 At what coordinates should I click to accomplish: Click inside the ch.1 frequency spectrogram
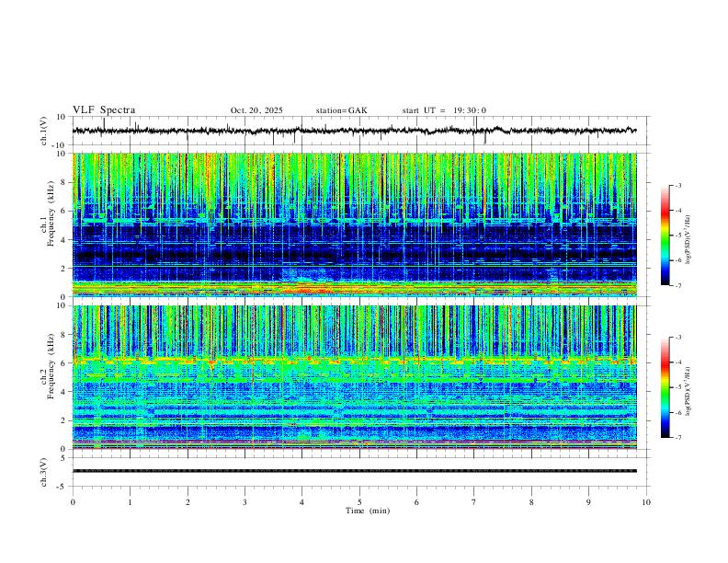pyautogui.click(x=355, y=224)
